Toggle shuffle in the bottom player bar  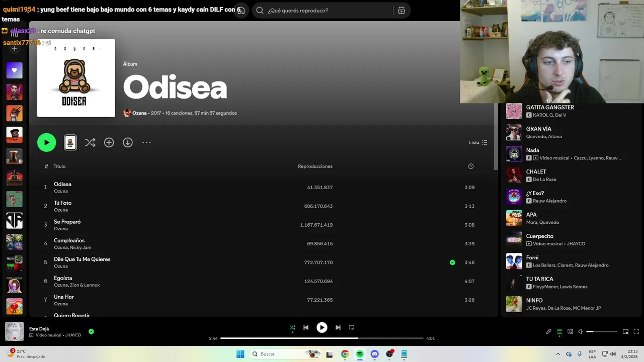(x=292, y=327)
